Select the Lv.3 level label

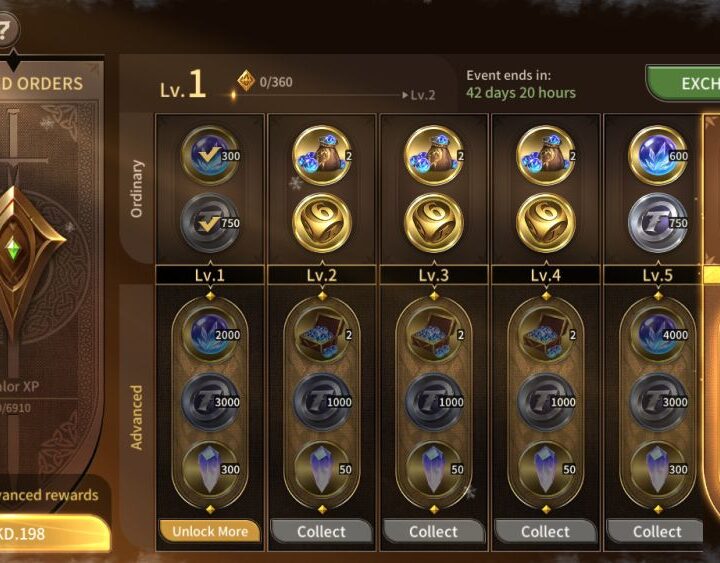(434, 275)
